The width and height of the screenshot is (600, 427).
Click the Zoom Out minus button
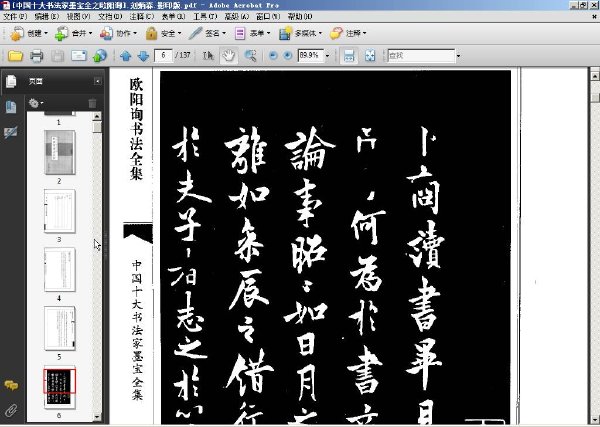pyautogui.click(x=273, y=56)
